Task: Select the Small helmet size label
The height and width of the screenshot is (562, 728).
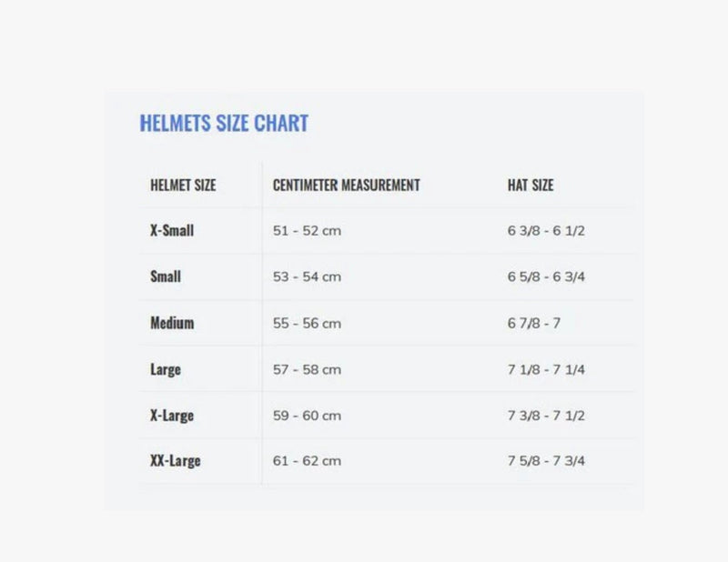Action: click(x=166, y=276)
